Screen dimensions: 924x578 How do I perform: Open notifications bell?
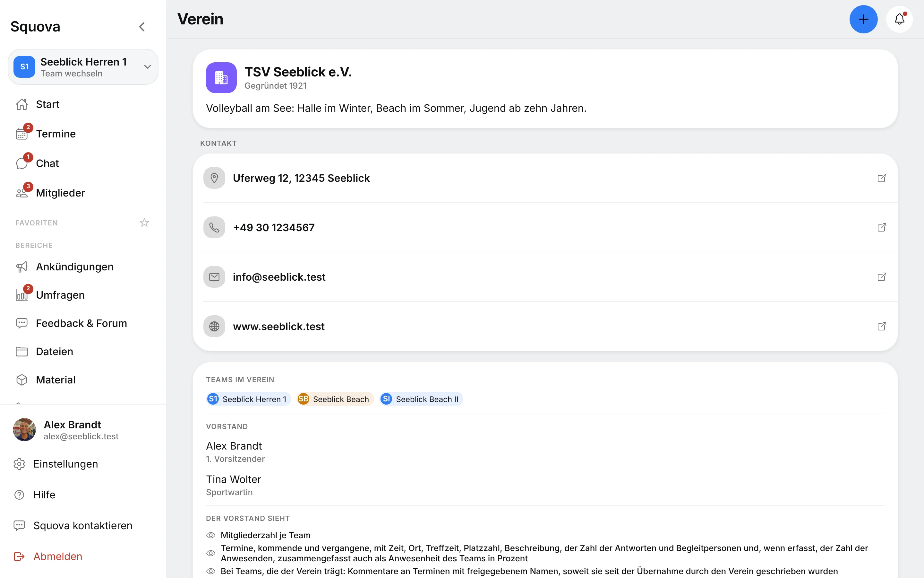pyautogui.click(x=899, y=19)
